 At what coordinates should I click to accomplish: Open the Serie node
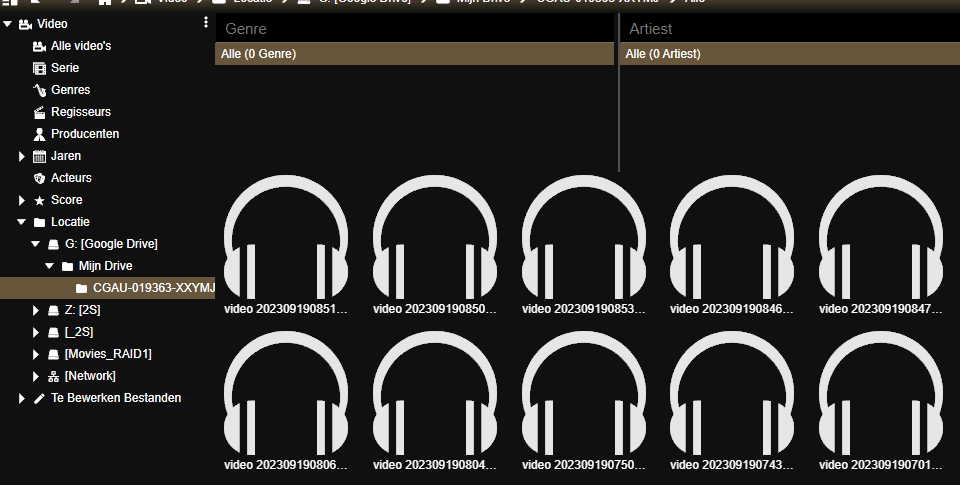[x=65, y=68]
